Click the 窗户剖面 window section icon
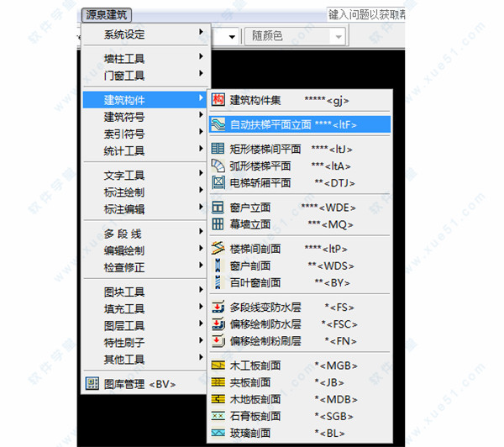504x447 pixels. click(x=218, y=266)
